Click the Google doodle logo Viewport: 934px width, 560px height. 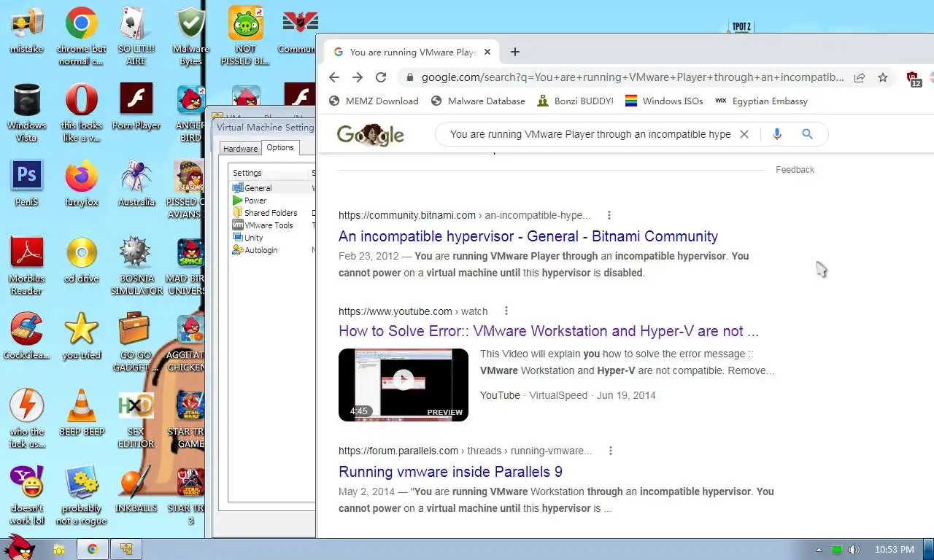click(x=371, y=134)
